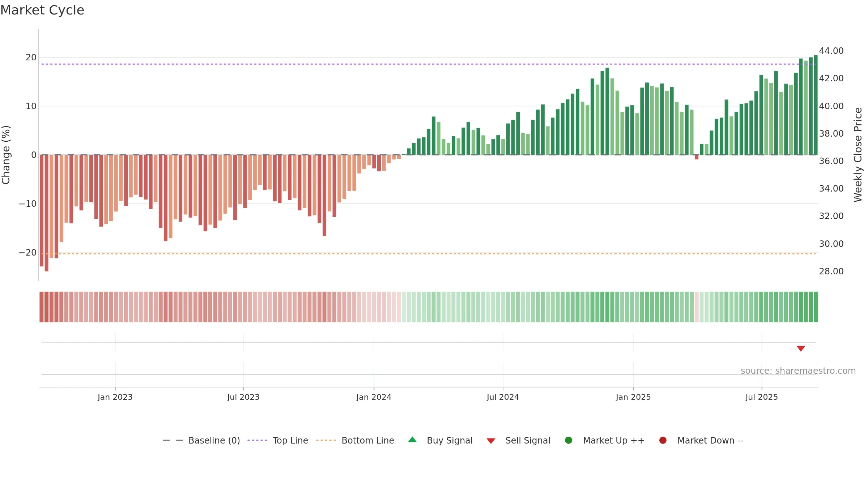The height and width of the screenshot is (488, 868).
Task: Click the 28.00 price axis label
Action: 831,271
